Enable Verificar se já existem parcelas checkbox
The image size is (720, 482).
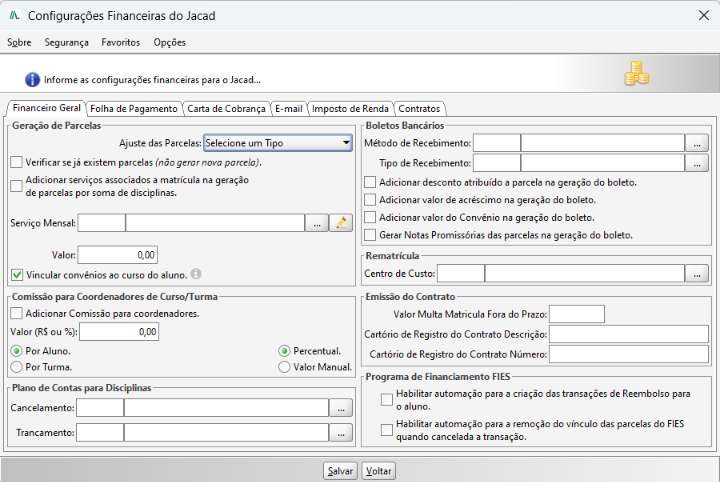click(x=17, y=162)
